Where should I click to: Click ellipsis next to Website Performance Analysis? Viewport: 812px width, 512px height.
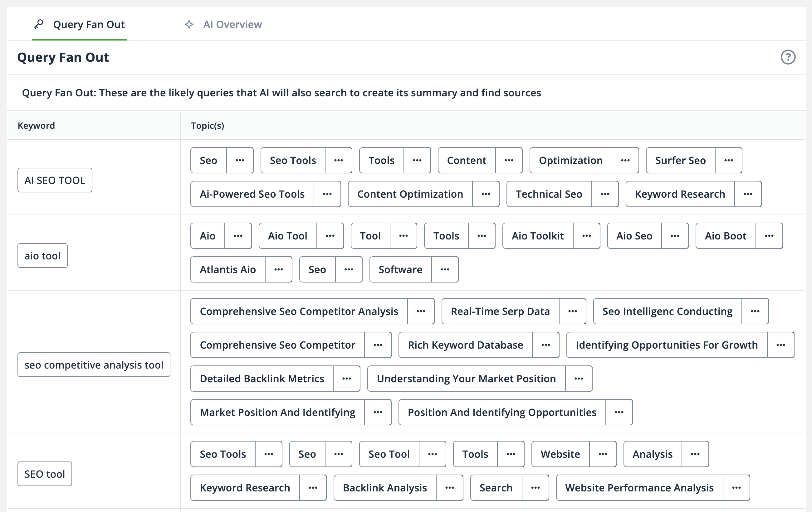(x=736, y=488)
